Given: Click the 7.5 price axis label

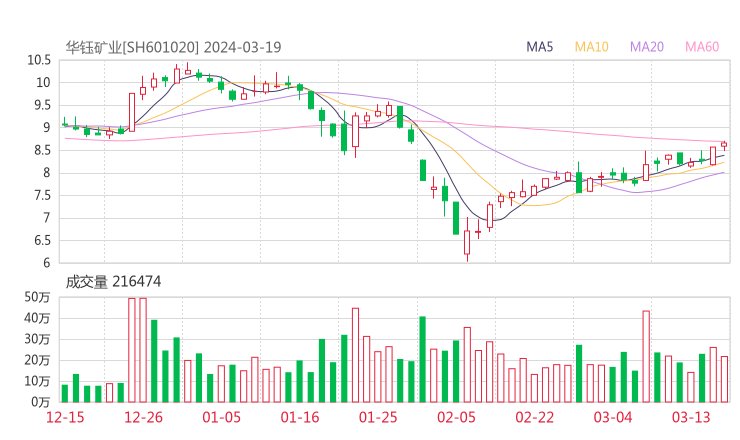Looking at the screenshot, I should [x=42, y=195].
